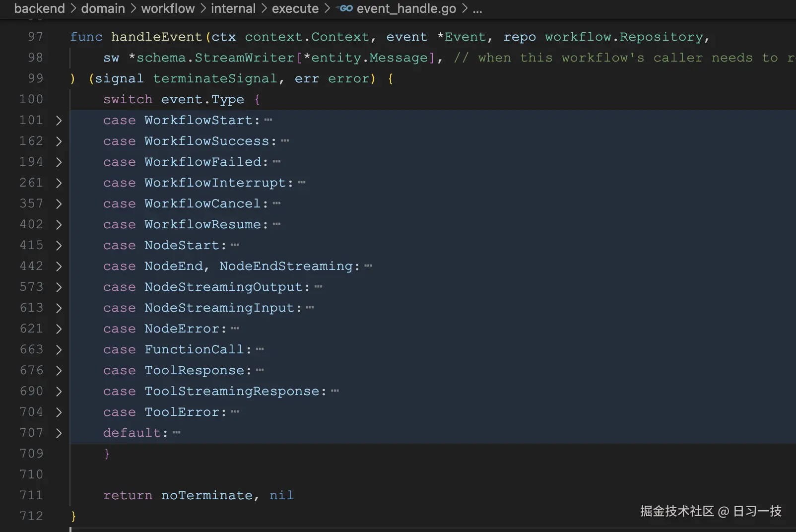This screenshot has width=796, height=532.
Task: Open the event_handle.go breadcrumb file
Action: pos(406,8)
